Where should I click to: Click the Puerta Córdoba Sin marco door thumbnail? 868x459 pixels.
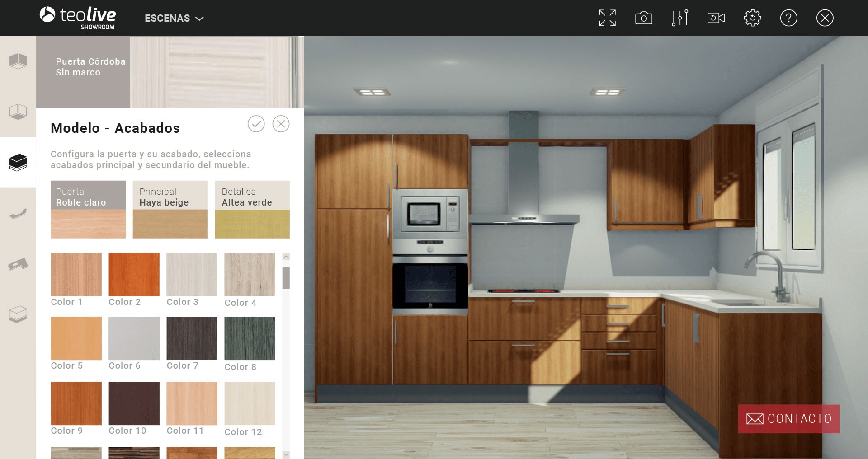[170, 72]
